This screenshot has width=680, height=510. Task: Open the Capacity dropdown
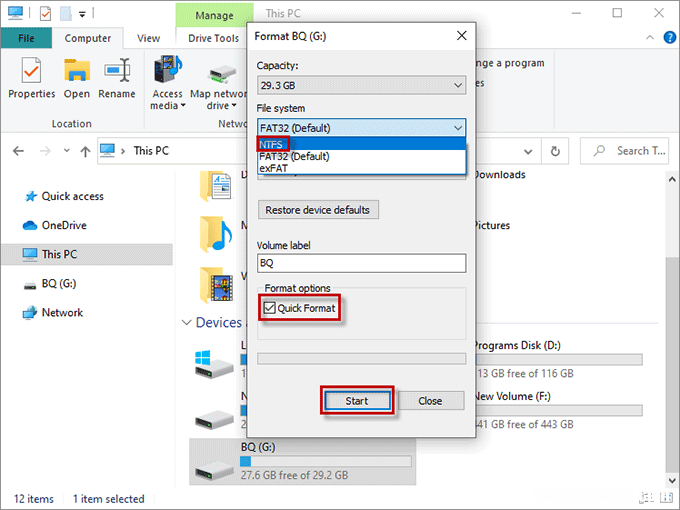[x=361, y=85]
